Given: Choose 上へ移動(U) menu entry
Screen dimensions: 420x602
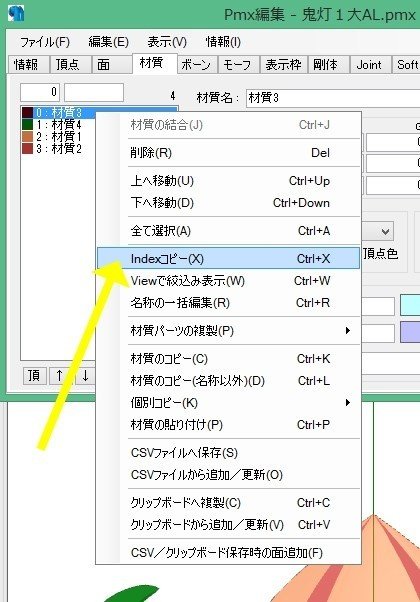Looking at the screenshot, I should point(229,180).
